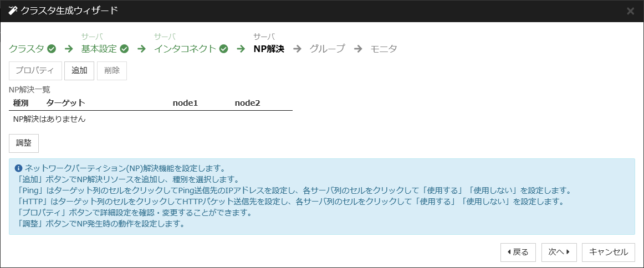The height and width of the screenshot is (268, 644).
Task: Click the ターゲット column header
Action: point(65,103)
